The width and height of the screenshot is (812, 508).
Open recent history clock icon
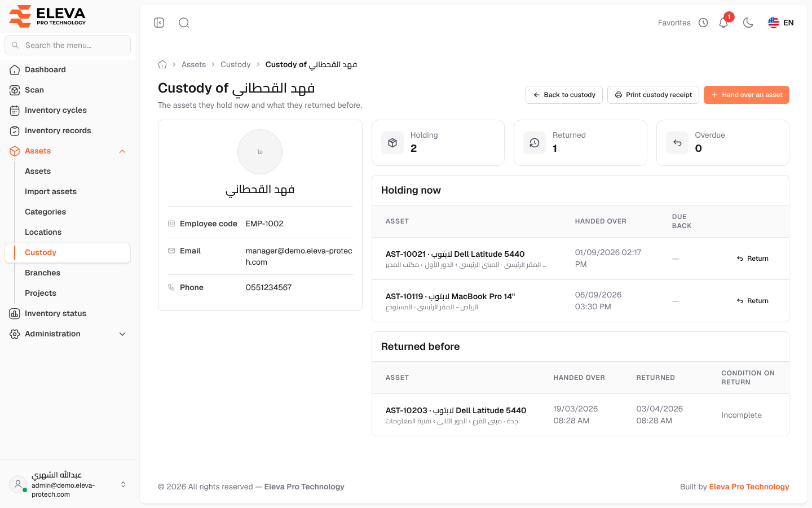coord(703,23)
